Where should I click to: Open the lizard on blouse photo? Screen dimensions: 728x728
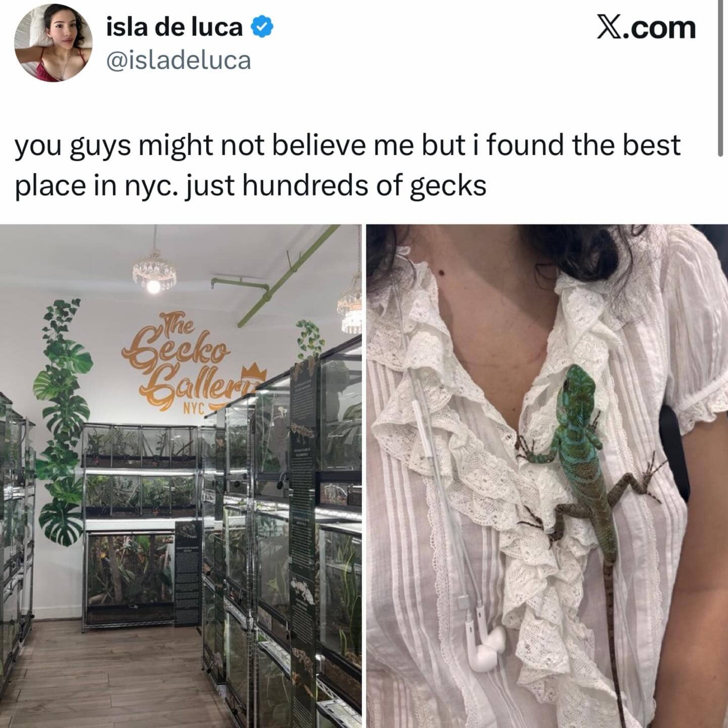coord(547,476)
